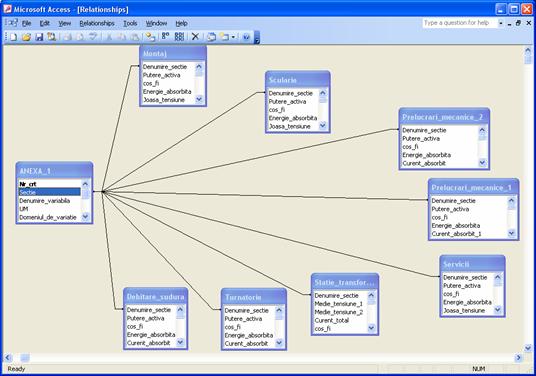Type a question for help field
Image resolution: width=536 pixels, height=376 pixels.
coord(460,23)
